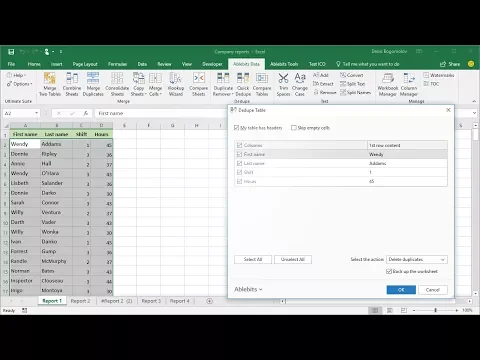
Task: Open the Name Box dropdown
Action: (x=36, y=113)
